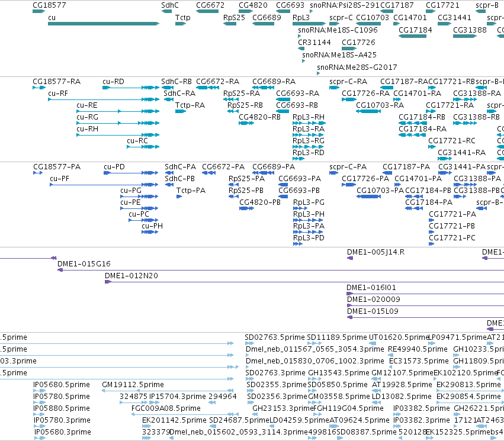Select the RpL3-PG protein label

click(x=309, y=202)
